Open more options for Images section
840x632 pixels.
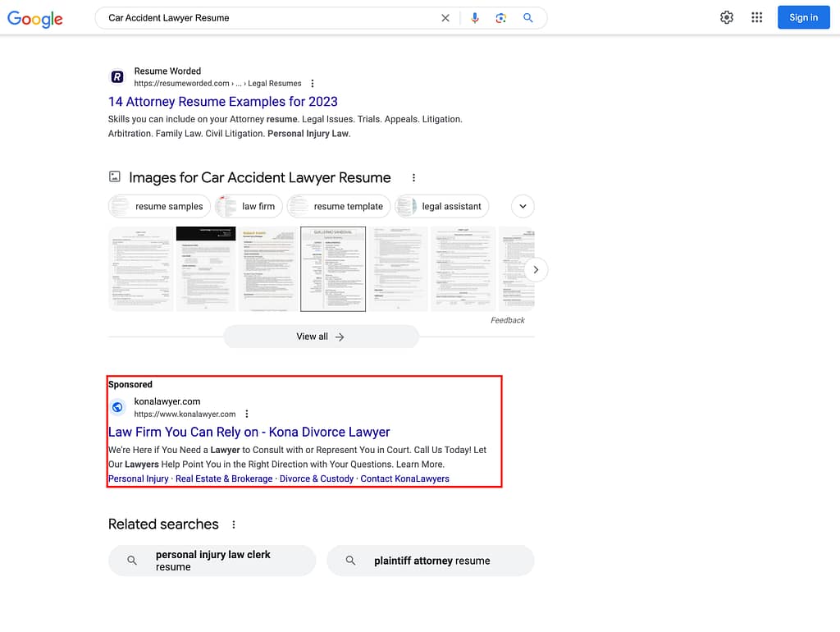pos(413,178)
